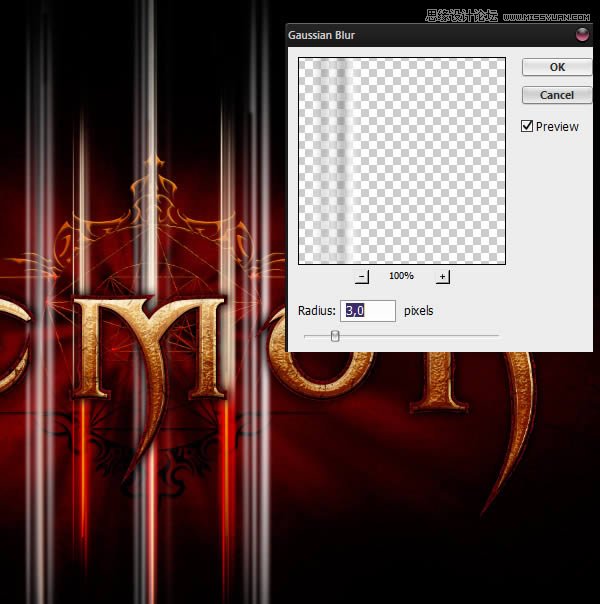Toggle the Preview checkbox
The height and width of the screenshot is (604, 600).
pyautogui.click(x=527, y=126)
